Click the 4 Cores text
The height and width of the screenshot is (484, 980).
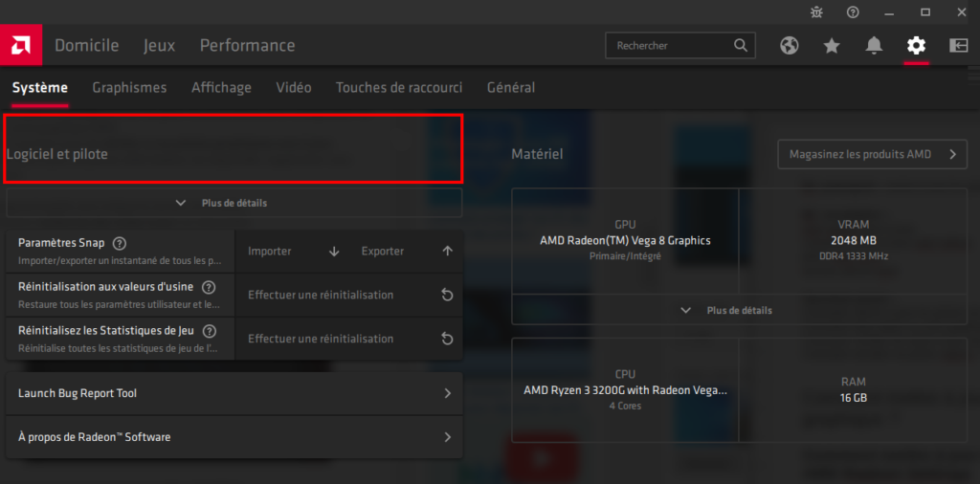(x=625, y=406)
